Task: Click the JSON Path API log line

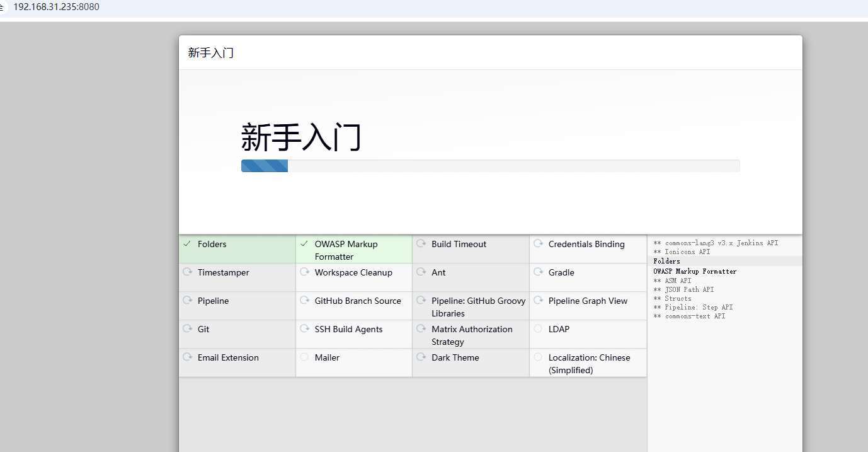Action: 683,289
